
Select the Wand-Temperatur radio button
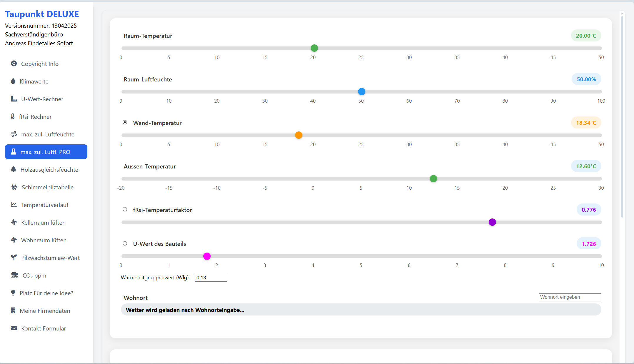tap(125, 122)
